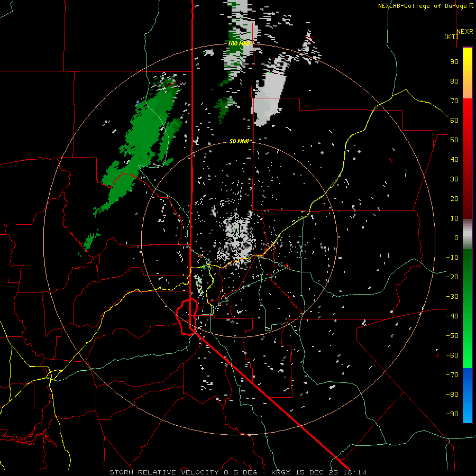Image resolution: width=476 pixels, height=476 pixels.
Task: Click the 100 NMI range ring label
Action: (239, 43)
